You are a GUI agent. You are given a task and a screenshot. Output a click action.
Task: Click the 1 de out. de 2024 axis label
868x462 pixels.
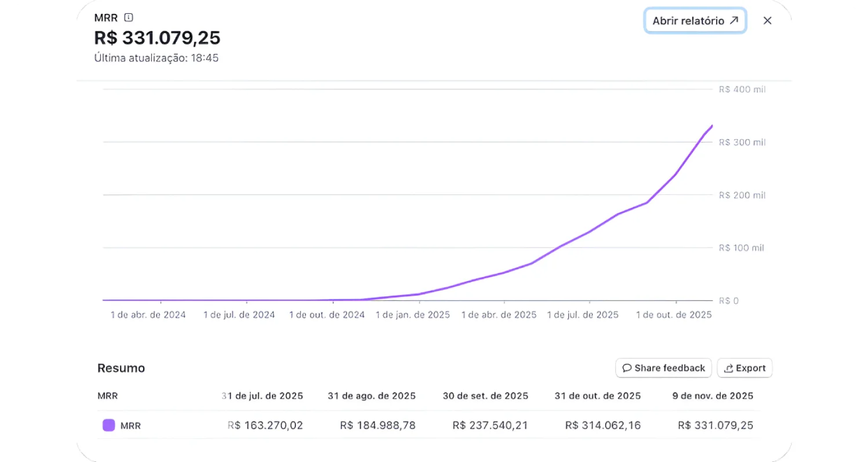click(x=326, y=315)
